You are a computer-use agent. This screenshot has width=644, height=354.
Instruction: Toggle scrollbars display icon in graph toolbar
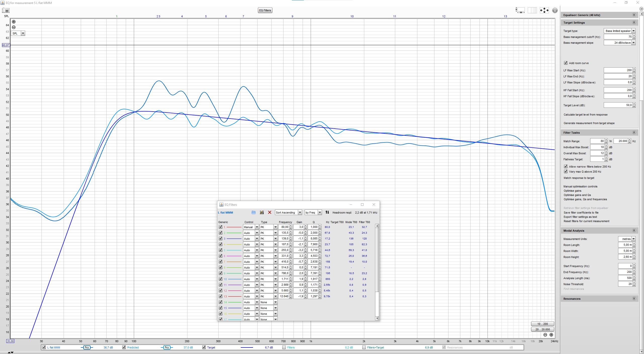(520, 10)
